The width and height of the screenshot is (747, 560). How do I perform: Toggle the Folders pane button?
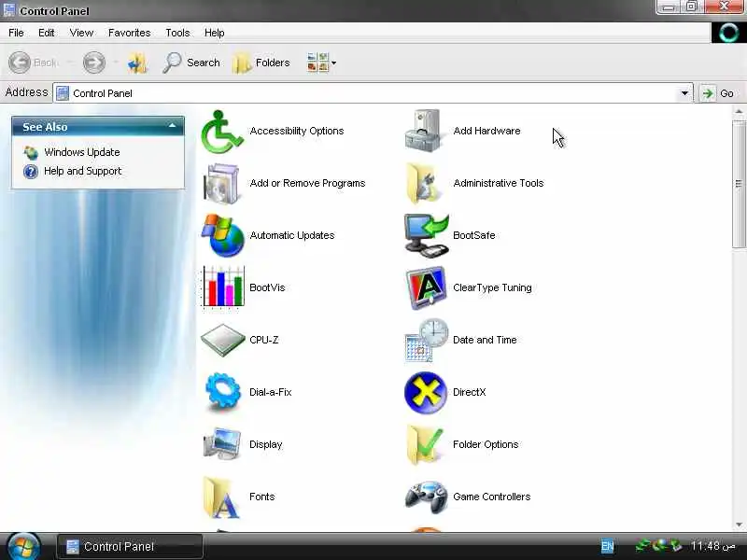click(261, 63)
